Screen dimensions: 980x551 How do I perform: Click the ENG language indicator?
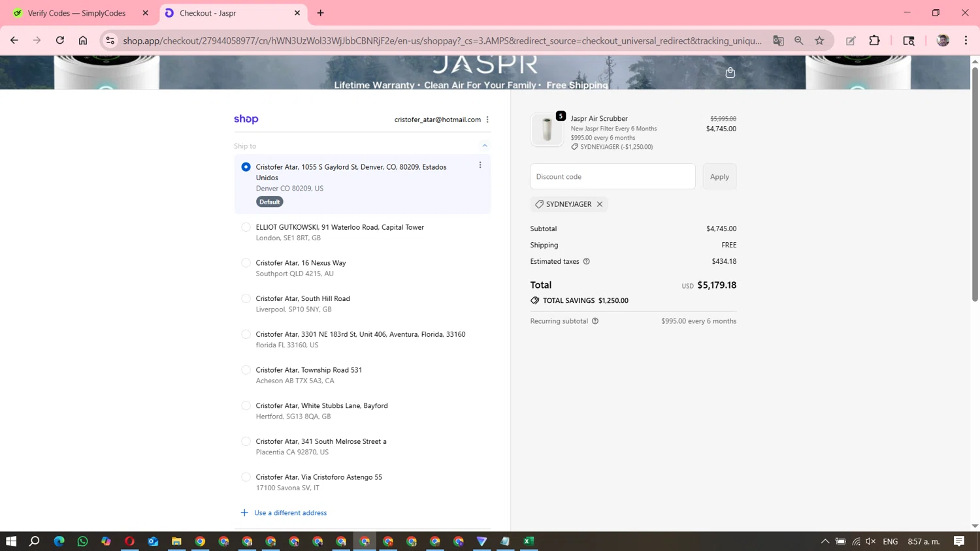point(890,541)
